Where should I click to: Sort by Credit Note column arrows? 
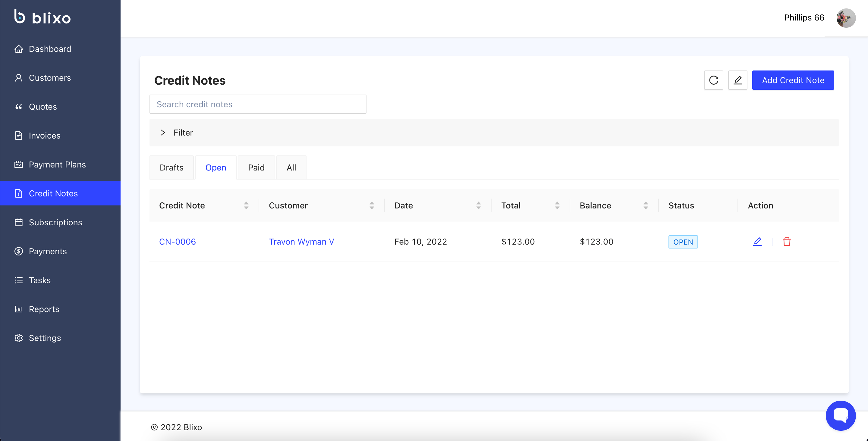pos(246,205)
